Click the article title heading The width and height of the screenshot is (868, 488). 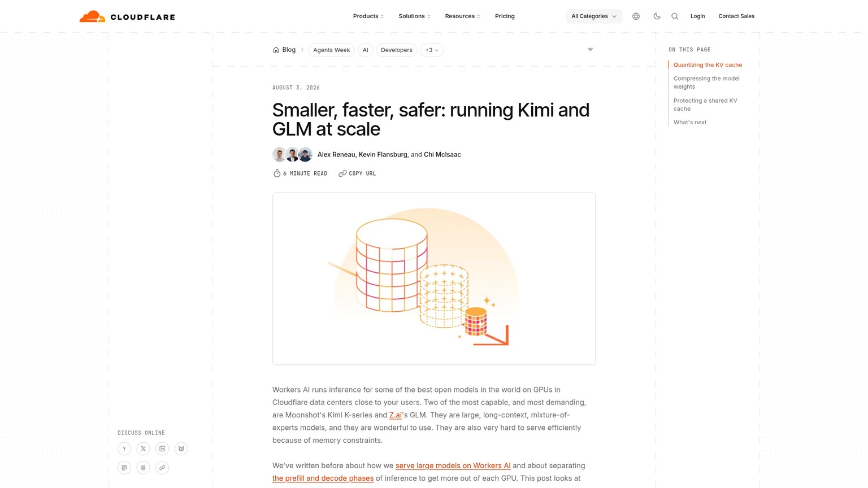click(x=431, y=119)
